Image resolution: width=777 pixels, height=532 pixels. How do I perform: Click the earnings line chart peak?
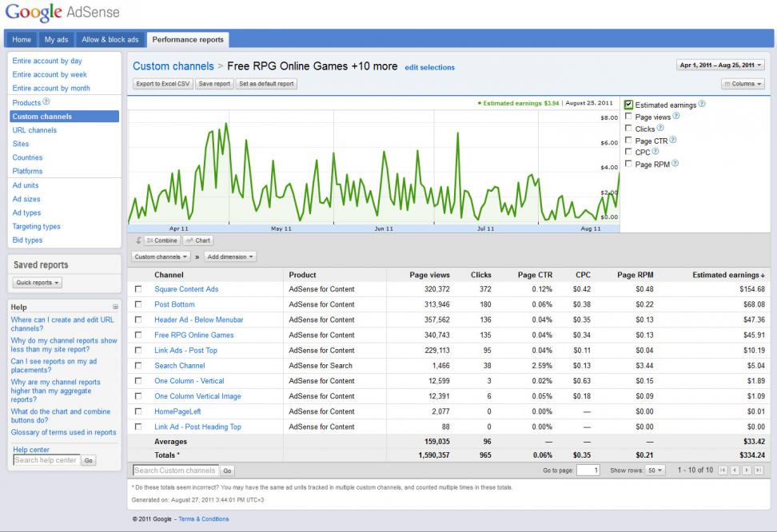(227, 124)
